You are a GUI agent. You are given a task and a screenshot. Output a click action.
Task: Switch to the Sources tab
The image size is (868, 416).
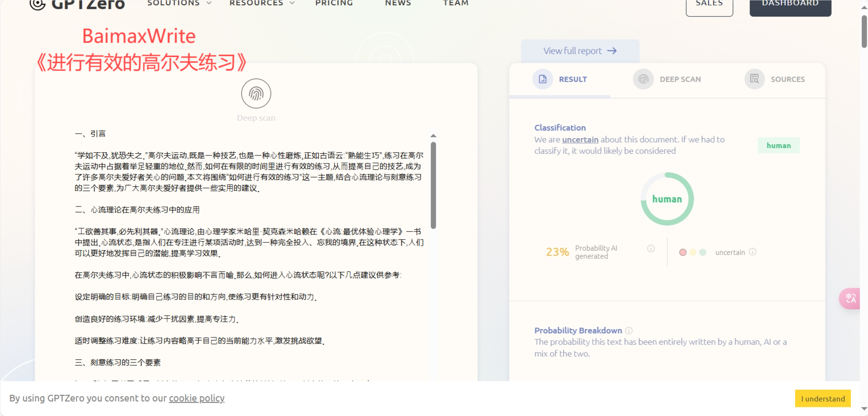[775, 79]
